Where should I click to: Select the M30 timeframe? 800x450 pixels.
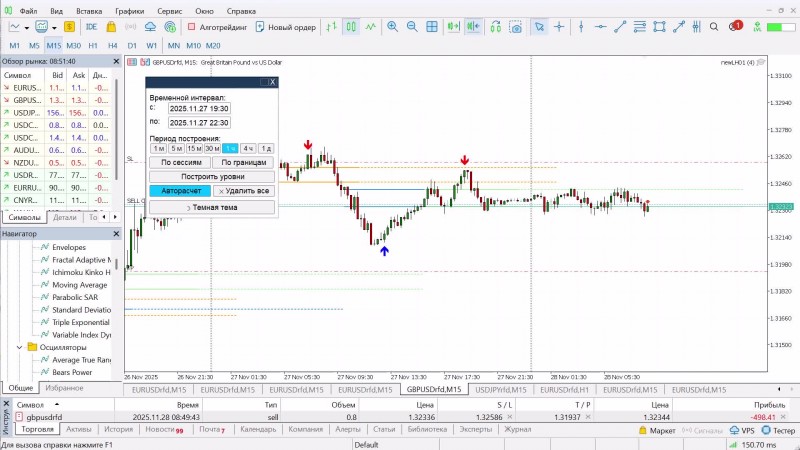coord(73,45)
